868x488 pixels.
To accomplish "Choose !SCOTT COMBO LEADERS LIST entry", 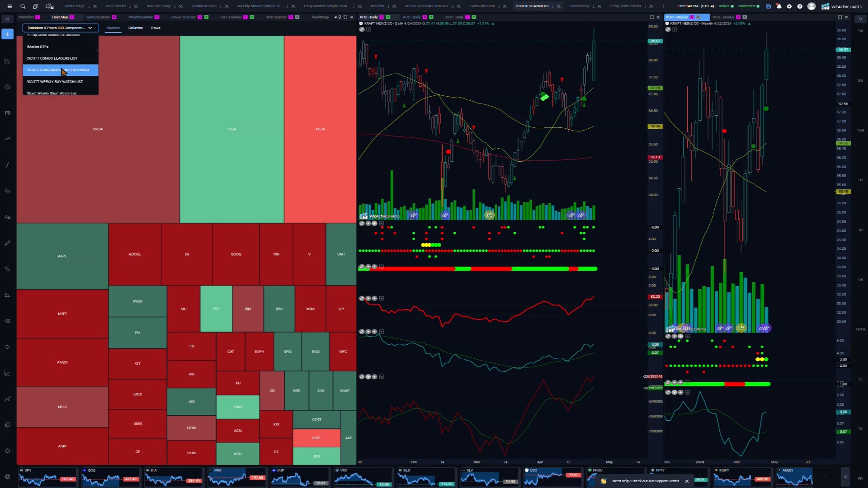I will [x=61, y=58].
